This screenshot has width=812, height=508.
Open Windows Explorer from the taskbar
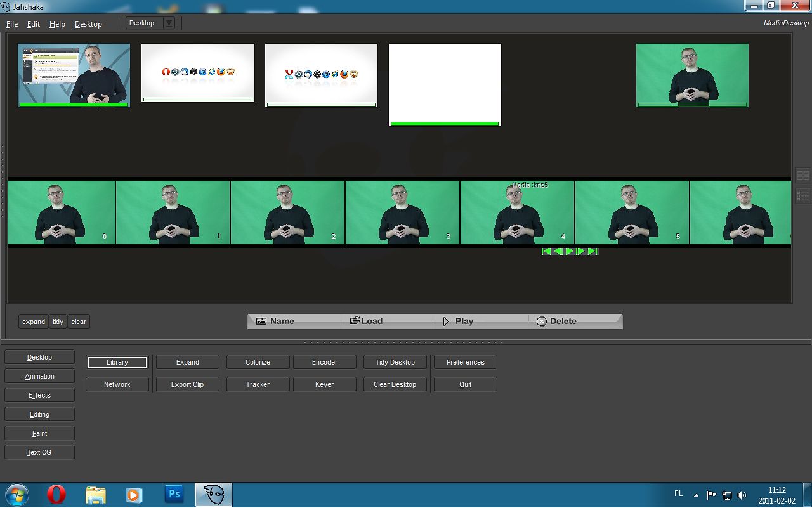tap(96, 495)
